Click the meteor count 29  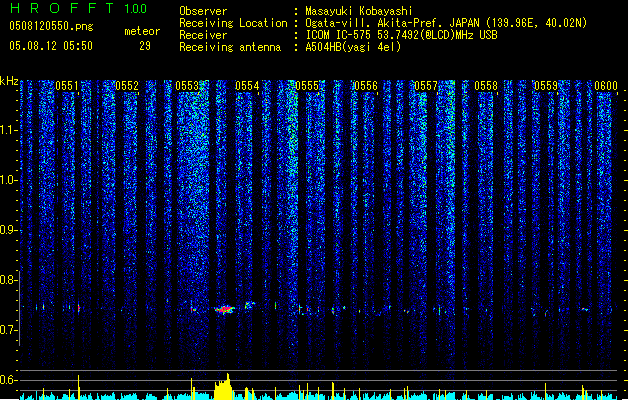pyautogui.click(x=145, y=46)
